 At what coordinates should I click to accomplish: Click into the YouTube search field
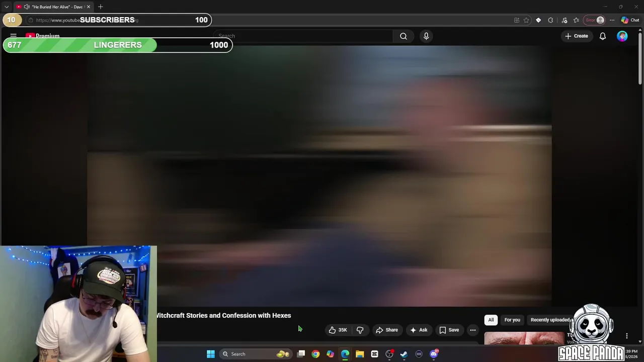303,36
